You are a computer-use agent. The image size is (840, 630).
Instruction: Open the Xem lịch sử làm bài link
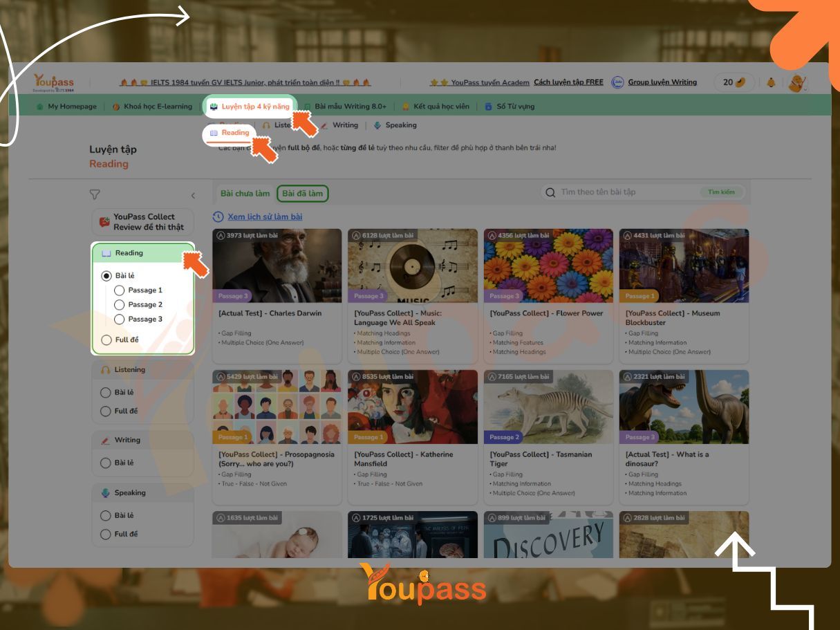point(264,217)
